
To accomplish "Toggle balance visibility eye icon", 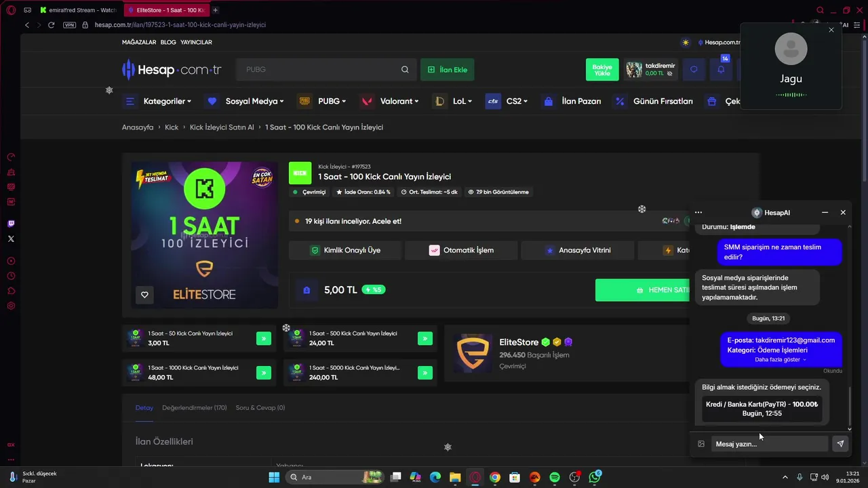I will pos(670,73).
